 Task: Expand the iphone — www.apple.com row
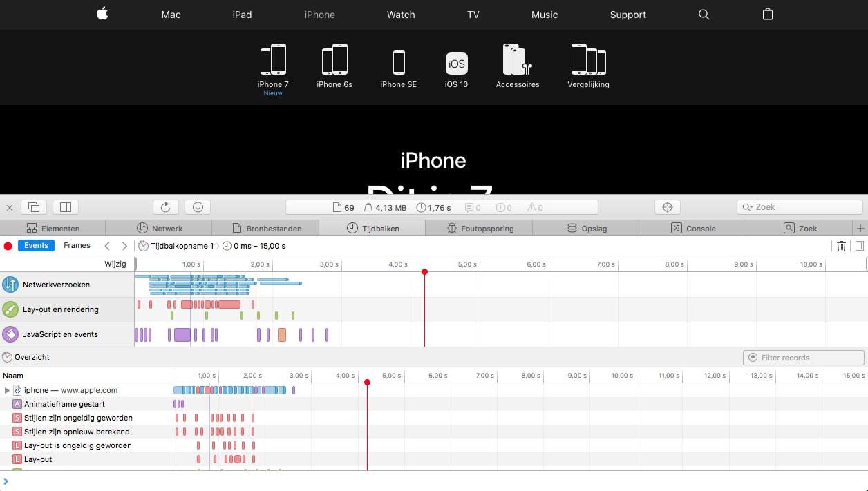(7, 390)
